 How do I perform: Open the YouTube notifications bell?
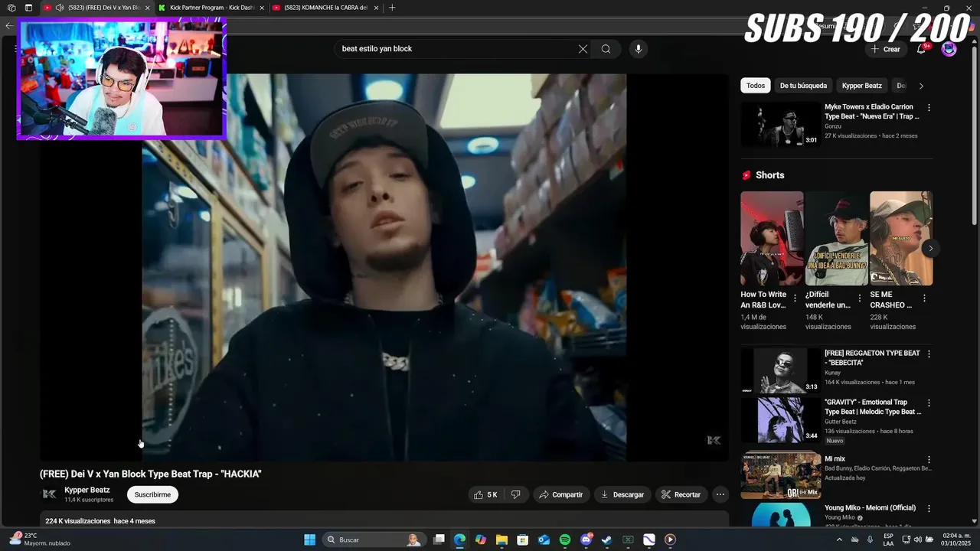tap(921, 49)
